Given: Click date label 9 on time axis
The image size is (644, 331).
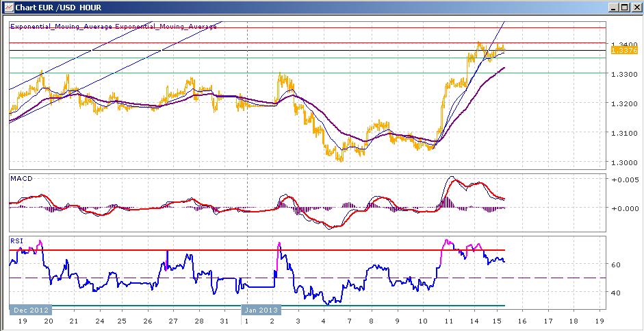Looking at the screenshot, I should pyautogui.click(x=398, y=321).
